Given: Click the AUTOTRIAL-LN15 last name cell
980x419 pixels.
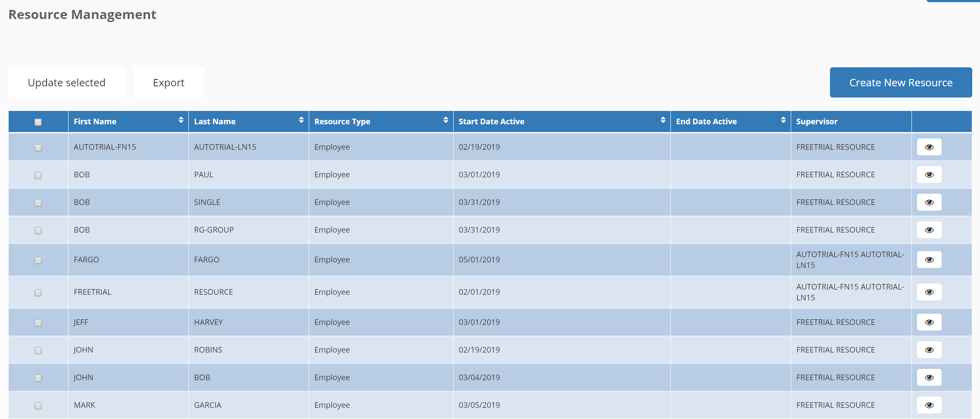Looking at the screenshot, I should (x=249, y=147).
